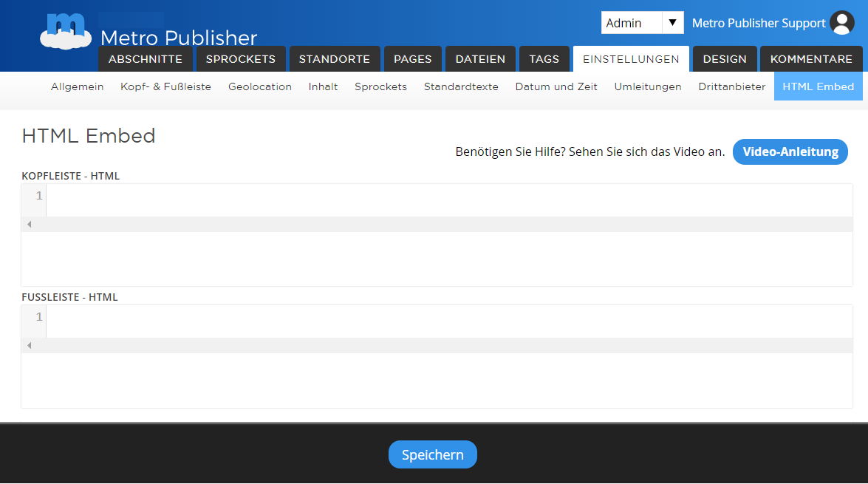Select the Inhalt submenu item
This screenshot has height=484, width=868.
tap(324, 86)
